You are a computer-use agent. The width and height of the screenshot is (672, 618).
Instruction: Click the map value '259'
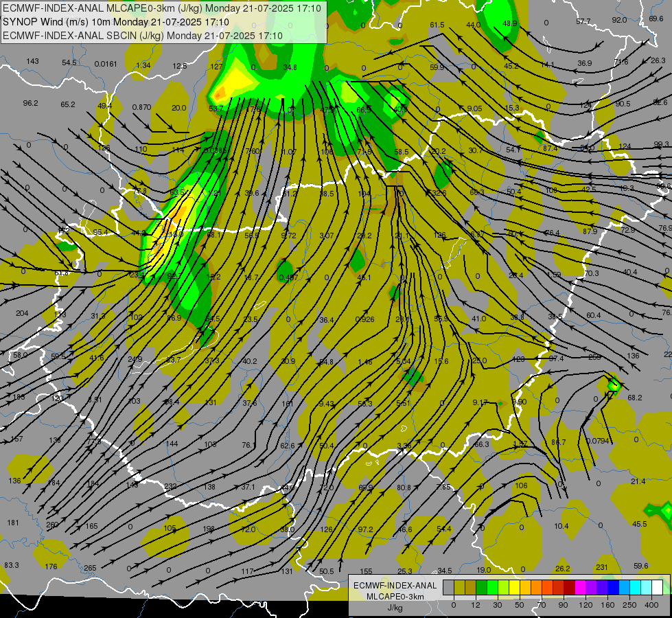[594, 357]
